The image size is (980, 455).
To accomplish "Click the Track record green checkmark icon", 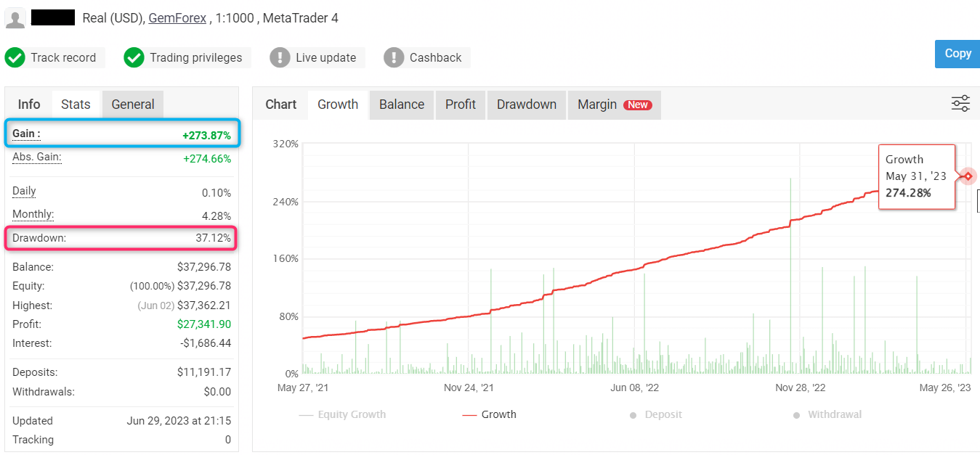I will [x=15, y=57].
